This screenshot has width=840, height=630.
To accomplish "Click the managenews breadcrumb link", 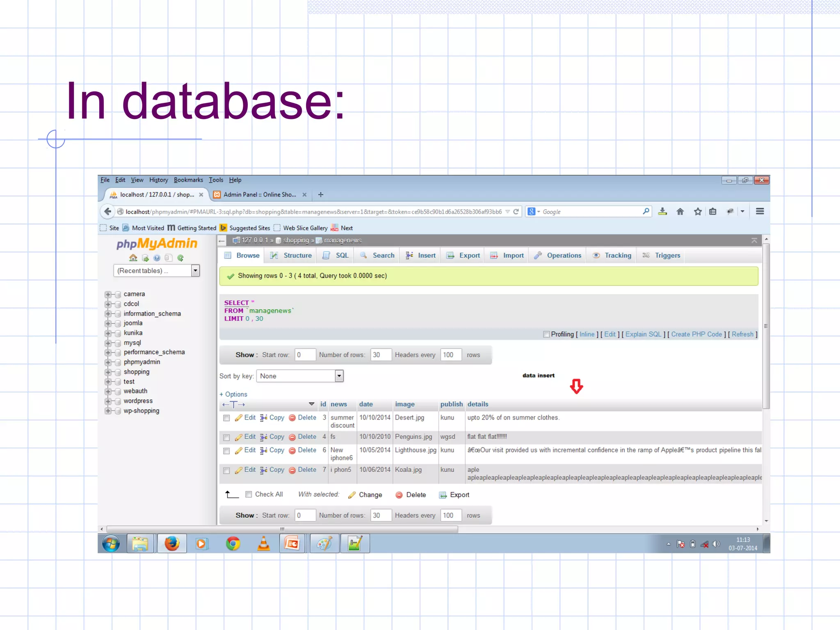I will [x=342, y=240].
